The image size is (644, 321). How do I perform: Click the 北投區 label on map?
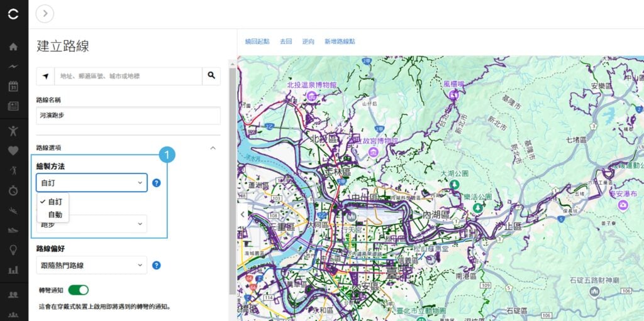(x=325, y=138)
